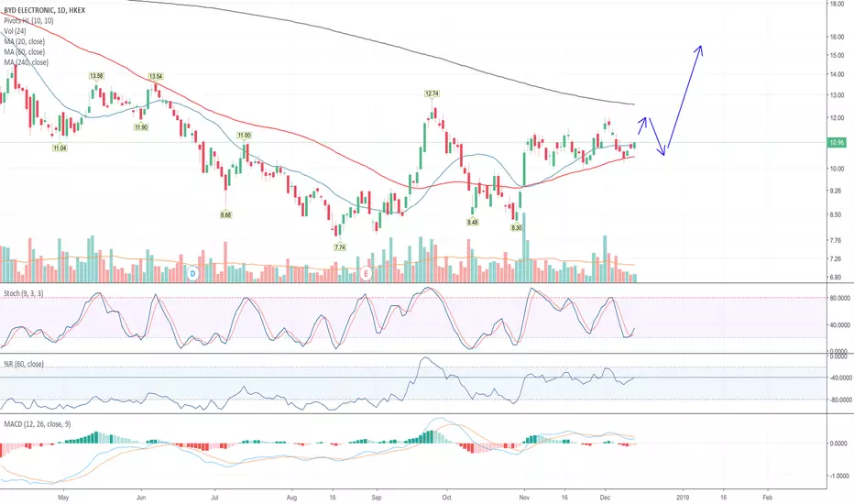Click the Dec label on the time axis

click(x=605, y=498)
